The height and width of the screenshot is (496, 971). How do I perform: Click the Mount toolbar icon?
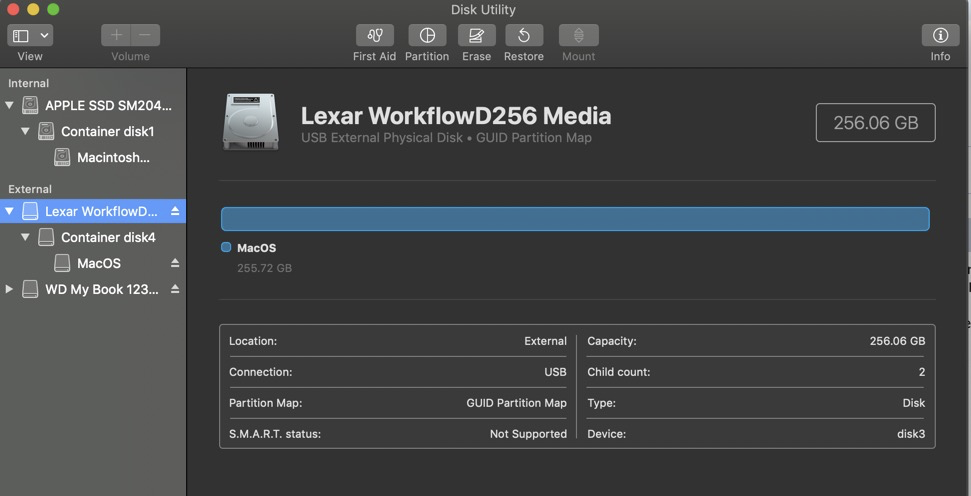(578, 35)
